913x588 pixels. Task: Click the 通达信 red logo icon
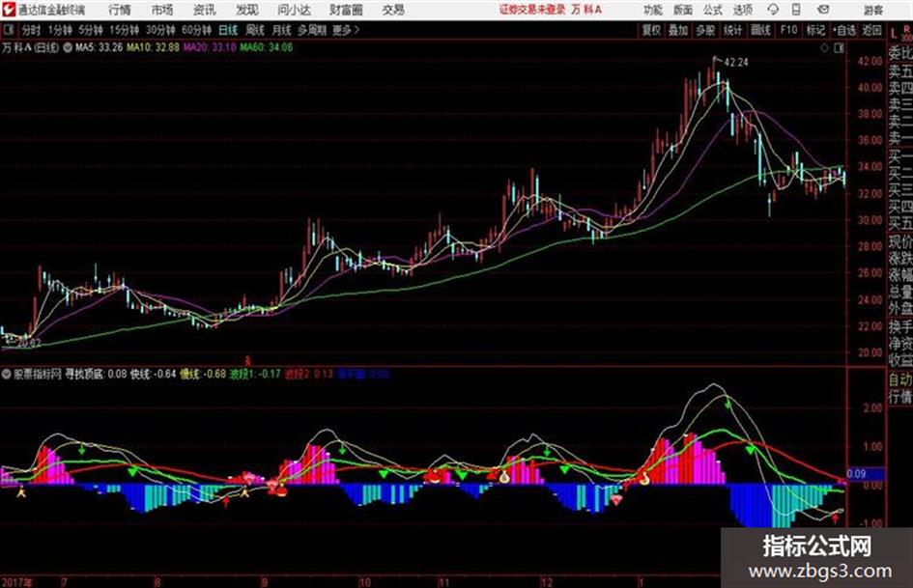point(8,10)
